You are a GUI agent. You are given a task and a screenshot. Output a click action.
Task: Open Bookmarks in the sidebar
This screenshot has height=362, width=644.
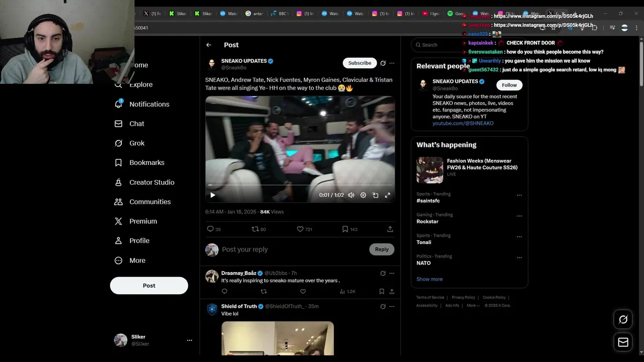click(140, 163)
